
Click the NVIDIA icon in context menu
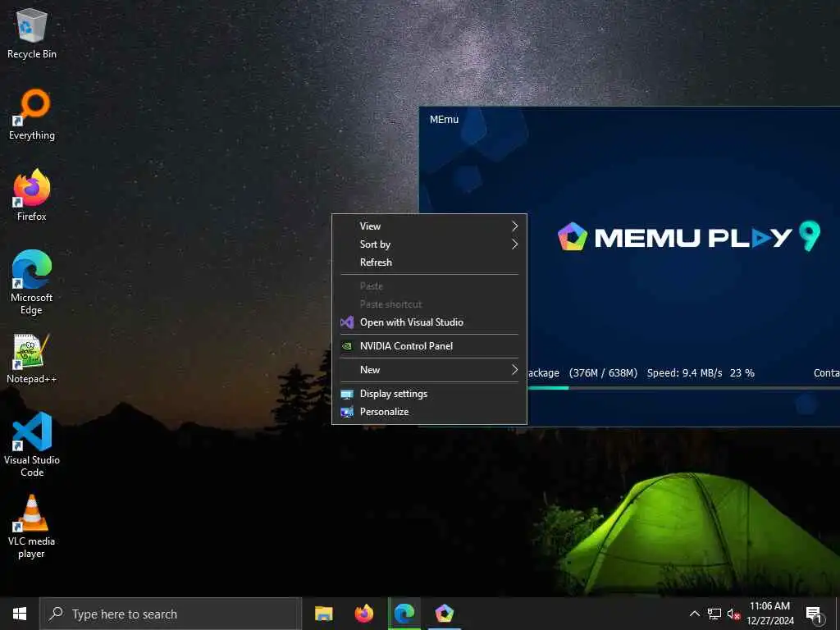(347, 346)
